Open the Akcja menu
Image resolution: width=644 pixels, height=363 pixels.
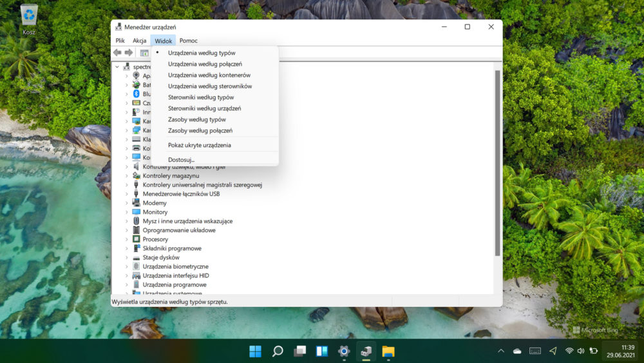[x=139, y=40]
